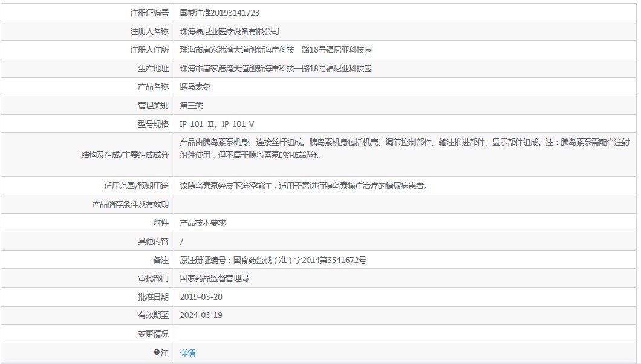This screenshot has width=641, height=364.
Task: Select model text IP-101-II、IP-101-V
Action: click(217, 124)
